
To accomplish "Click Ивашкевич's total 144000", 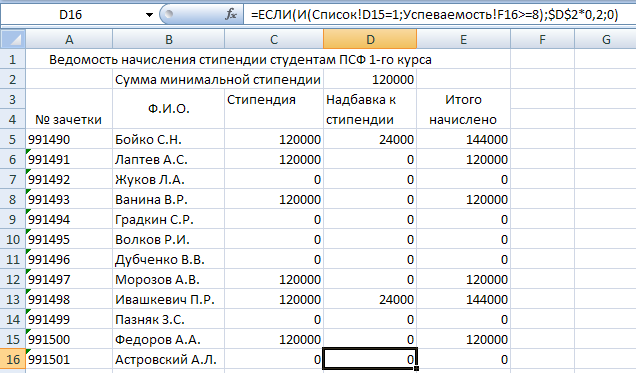I will click(463, 299).
